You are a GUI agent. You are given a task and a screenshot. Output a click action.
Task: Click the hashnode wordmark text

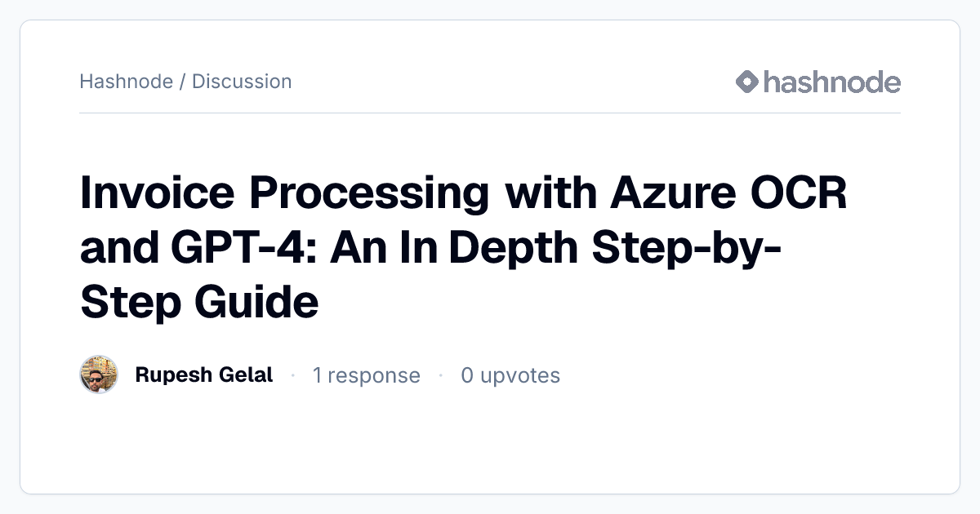[x=831, y=82]
